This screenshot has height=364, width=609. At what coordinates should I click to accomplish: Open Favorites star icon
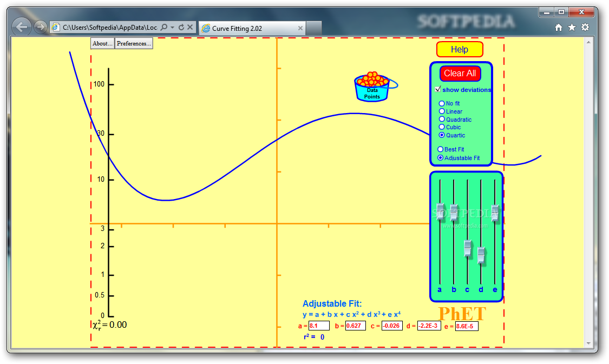(x=572, y=27)
